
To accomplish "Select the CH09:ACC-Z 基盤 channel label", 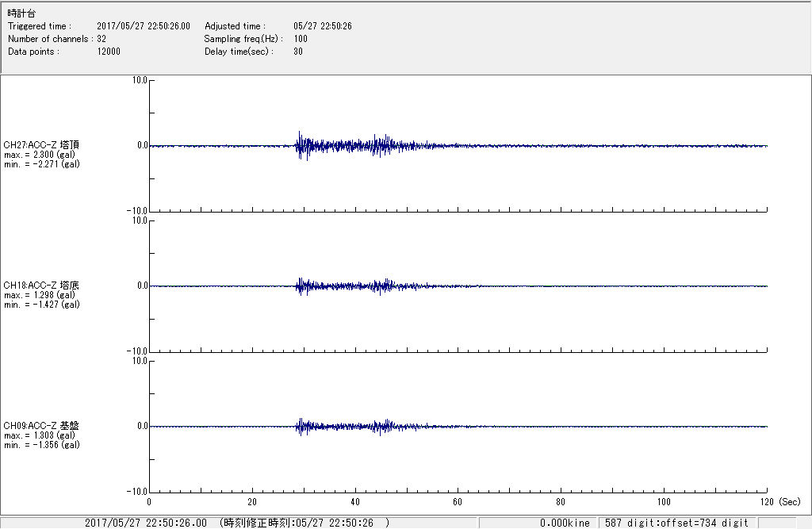I will [41, 426].
